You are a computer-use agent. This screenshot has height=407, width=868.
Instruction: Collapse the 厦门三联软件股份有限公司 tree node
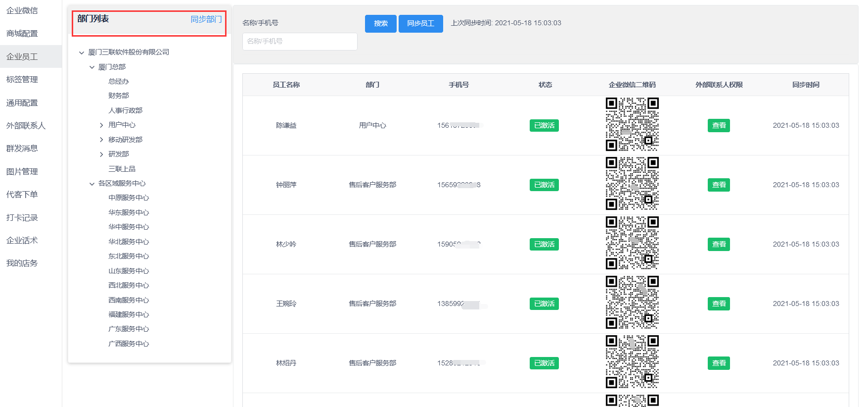(x=82, y=52)
